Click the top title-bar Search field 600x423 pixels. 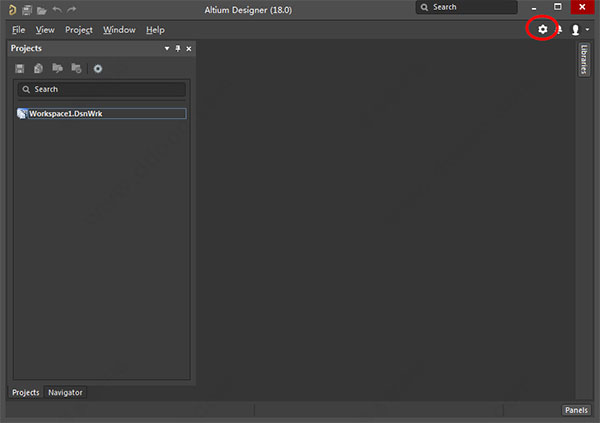[x=466, y=7]
